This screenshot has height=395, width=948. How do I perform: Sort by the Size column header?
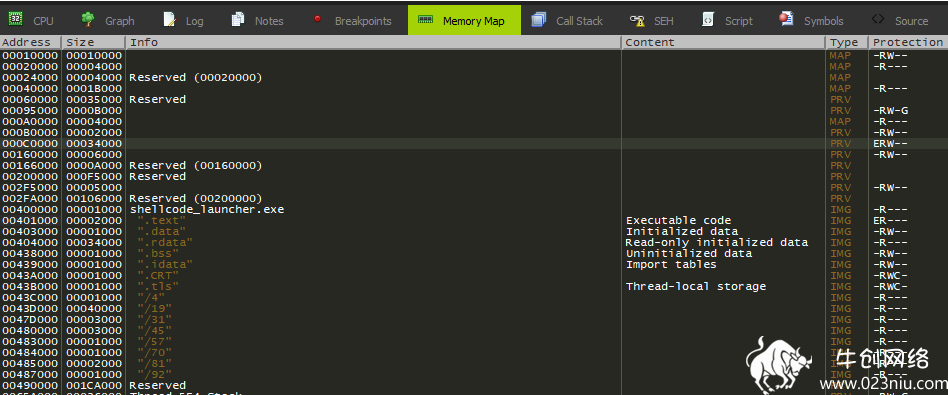[93, 42]
